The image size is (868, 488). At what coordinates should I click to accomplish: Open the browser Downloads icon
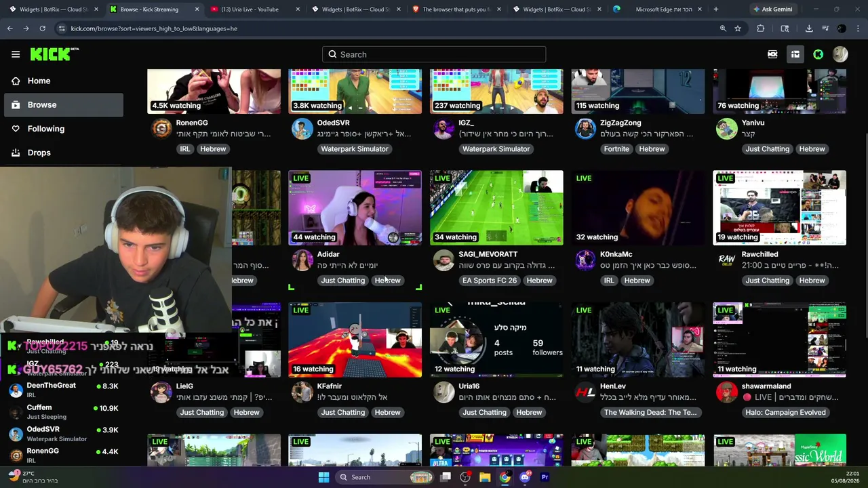tap(809, 28)
